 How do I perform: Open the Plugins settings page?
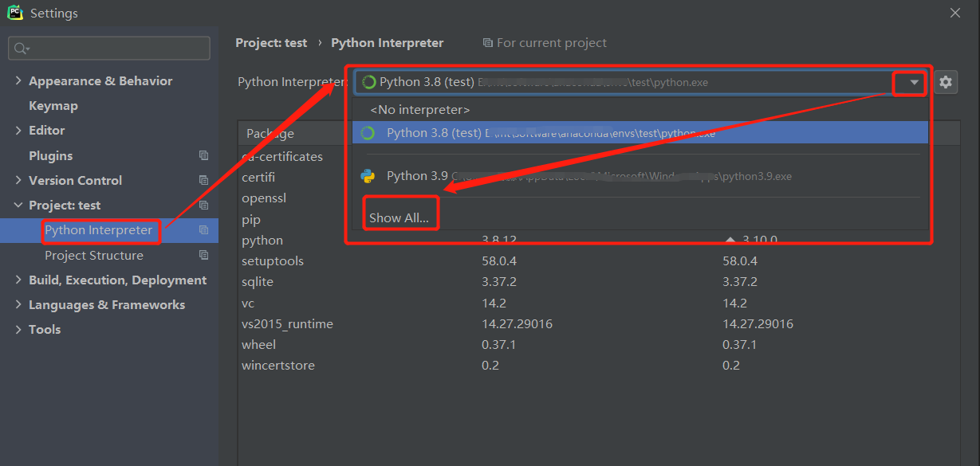51,155
